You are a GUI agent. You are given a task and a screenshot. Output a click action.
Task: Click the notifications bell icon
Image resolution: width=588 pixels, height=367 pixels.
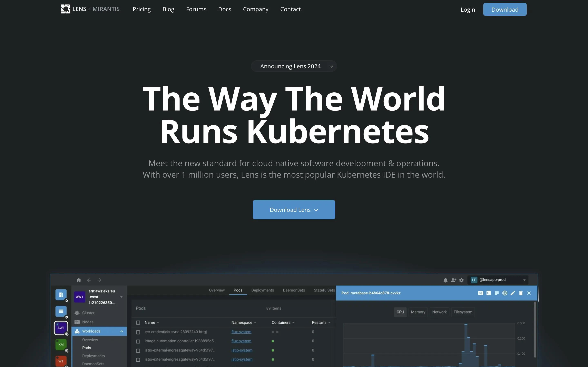point(445,280)
